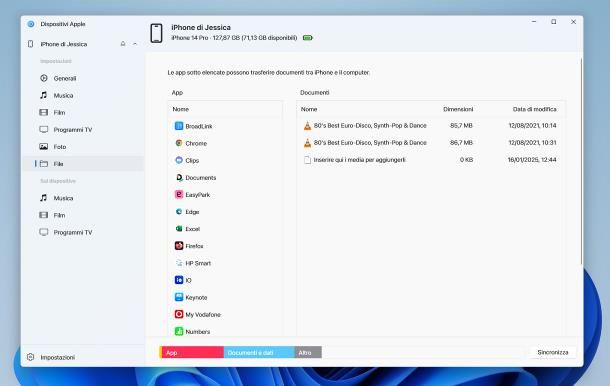Open Film under Impostazioni section
610x386 pixels.
click(x=82, y=112)
